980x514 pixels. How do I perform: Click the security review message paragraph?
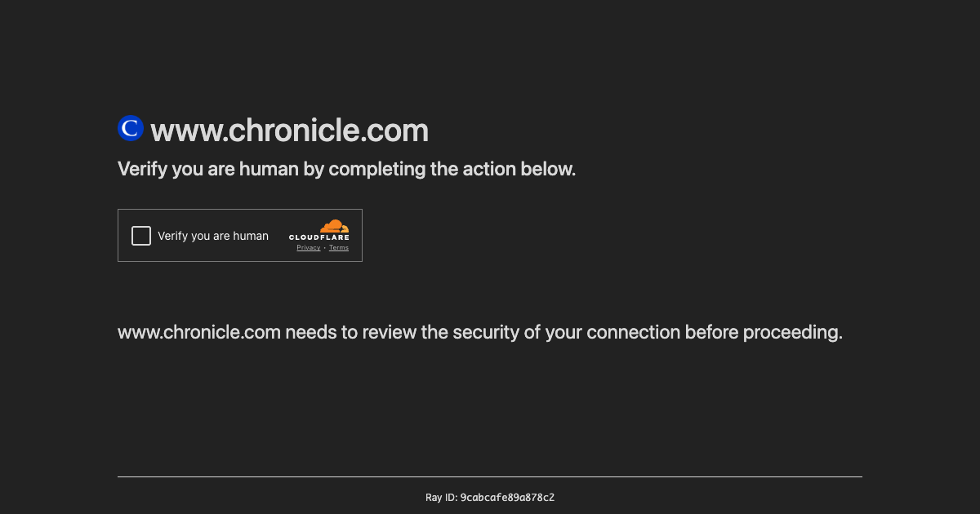[x=480, y=333]
